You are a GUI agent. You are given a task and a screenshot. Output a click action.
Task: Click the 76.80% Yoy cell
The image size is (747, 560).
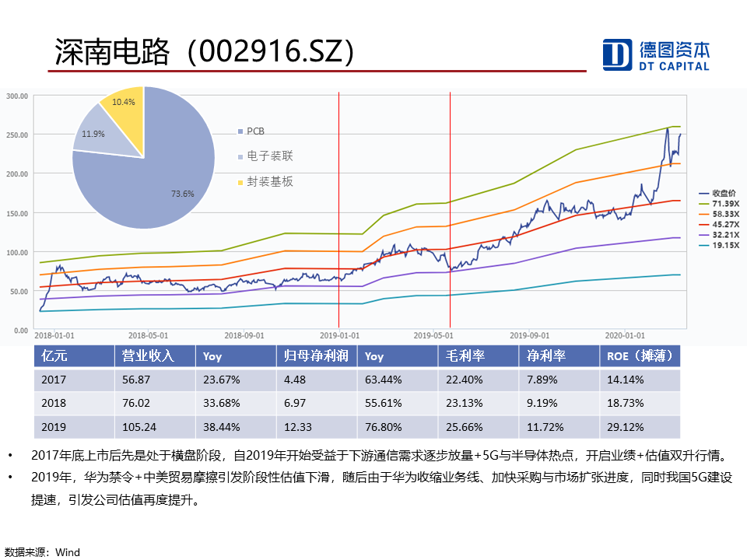tap(398, 427)
